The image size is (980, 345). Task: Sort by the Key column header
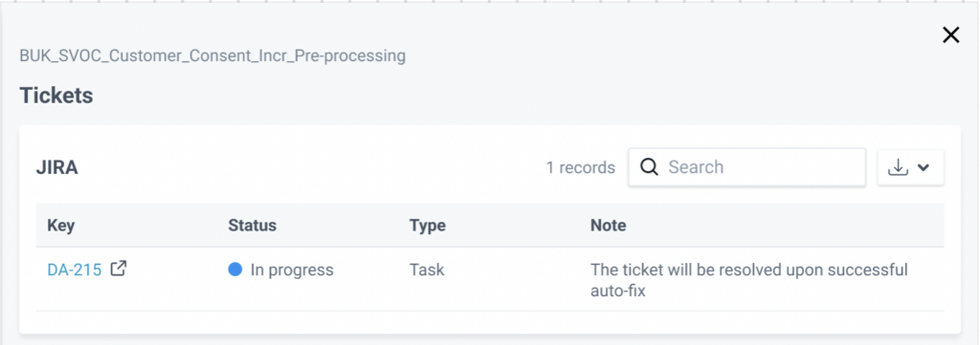point(60,226)
